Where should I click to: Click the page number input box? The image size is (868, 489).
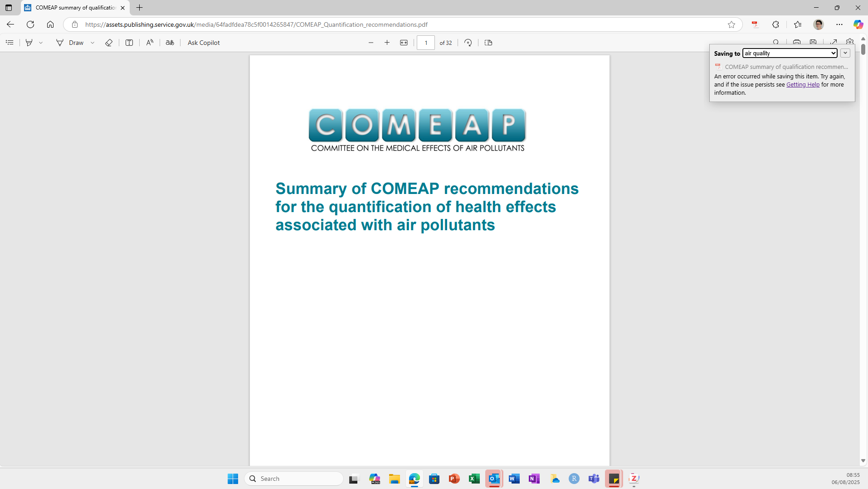pos(426,43)
